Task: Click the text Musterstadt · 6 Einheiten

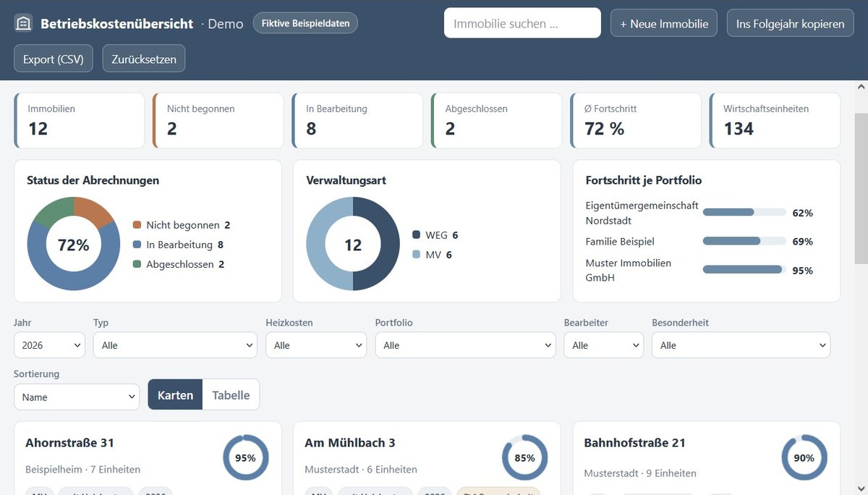Action: (x=361, y=470)
